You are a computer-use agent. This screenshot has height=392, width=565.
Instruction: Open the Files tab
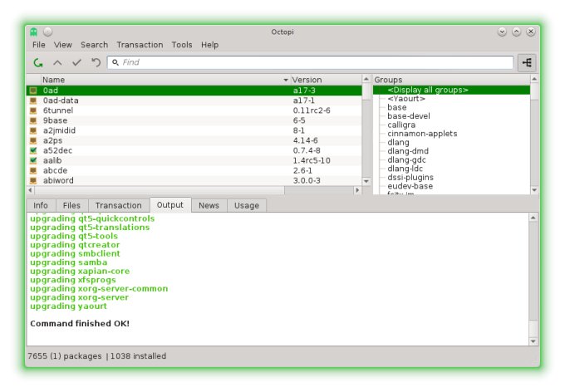(x=71, y=205)
